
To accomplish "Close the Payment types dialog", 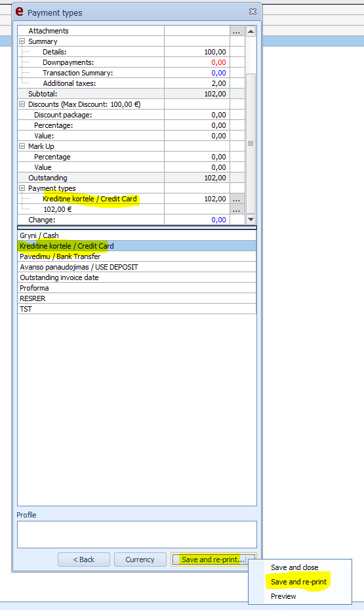I will tap(253, 12).
